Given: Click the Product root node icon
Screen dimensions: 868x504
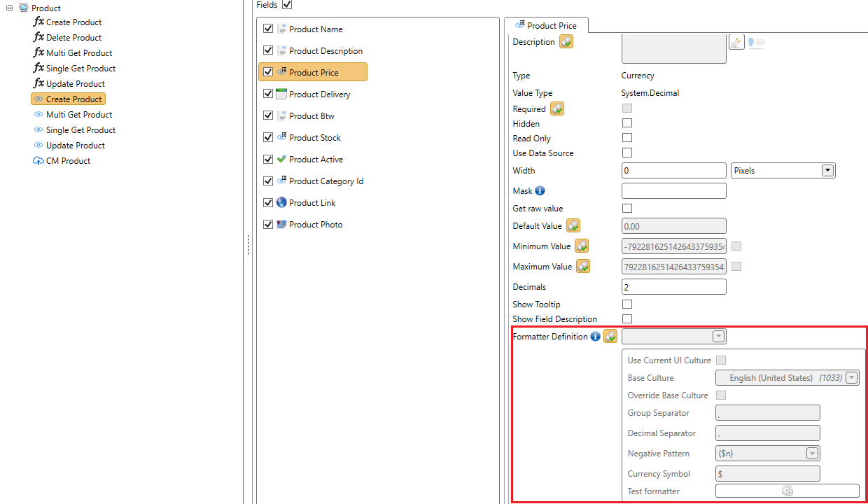Looking at the screenshot, I should click(x=24, y=8).
